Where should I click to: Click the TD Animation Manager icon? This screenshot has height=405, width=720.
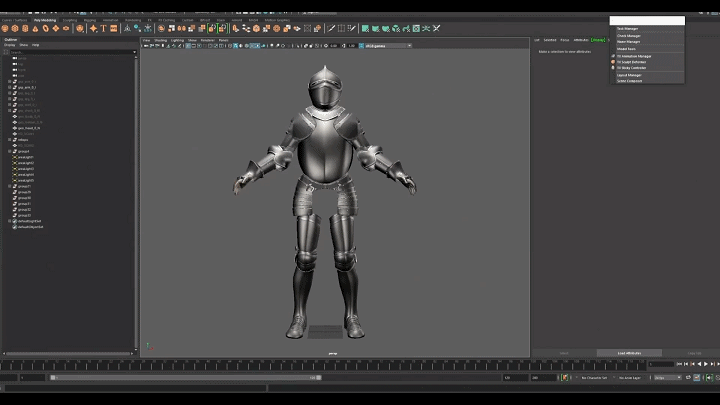613,56
